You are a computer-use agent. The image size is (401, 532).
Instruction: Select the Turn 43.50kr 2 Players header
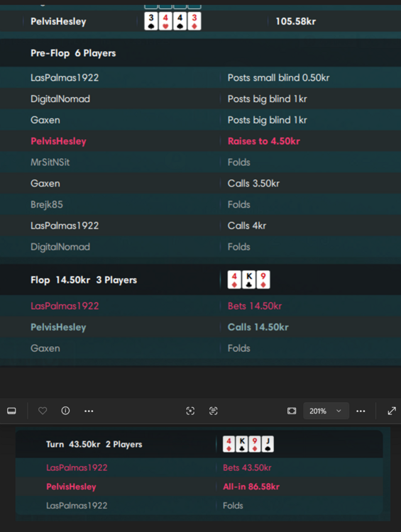point(199,444)
